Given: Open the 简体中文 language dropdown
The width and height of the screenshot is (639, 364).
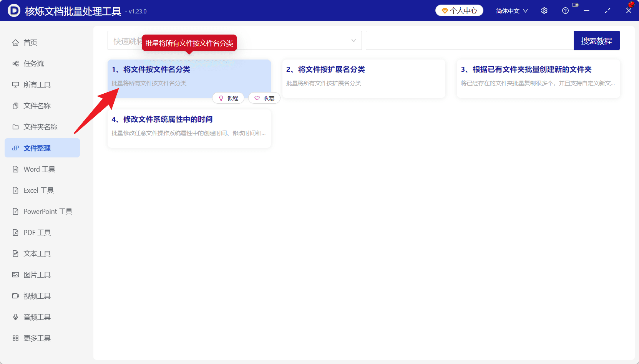Looking at the screenshot, I should point(512,11).
